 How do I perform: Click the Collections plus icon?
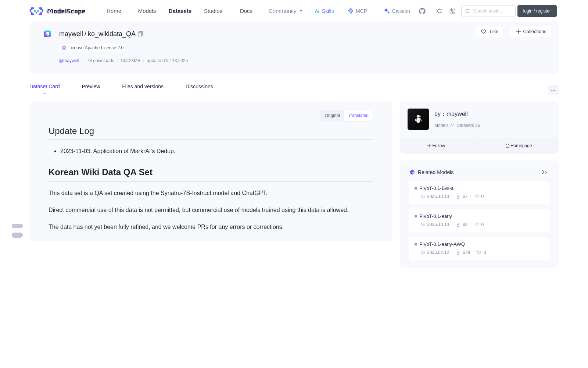[x=519, y=32]
